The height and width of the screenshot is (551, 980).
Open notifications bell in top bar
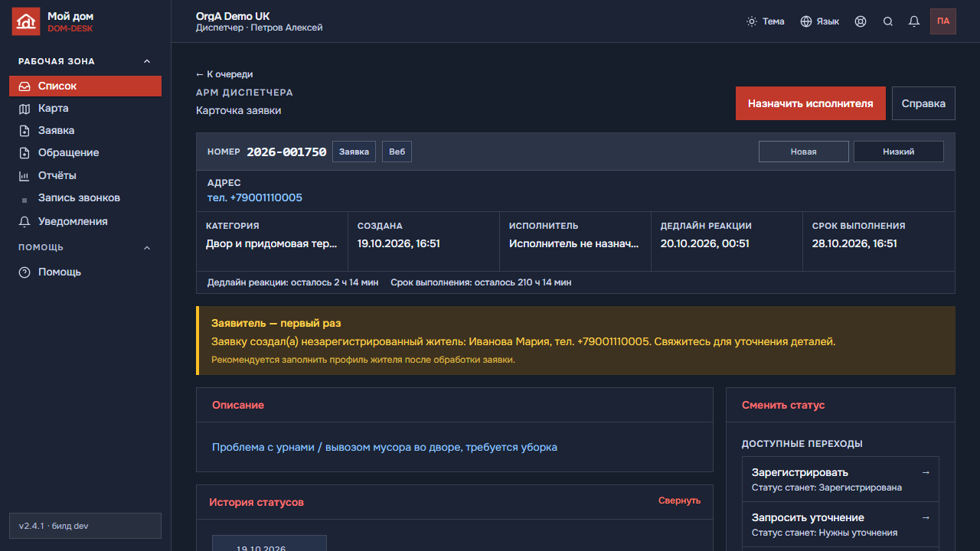pos(914,21)
